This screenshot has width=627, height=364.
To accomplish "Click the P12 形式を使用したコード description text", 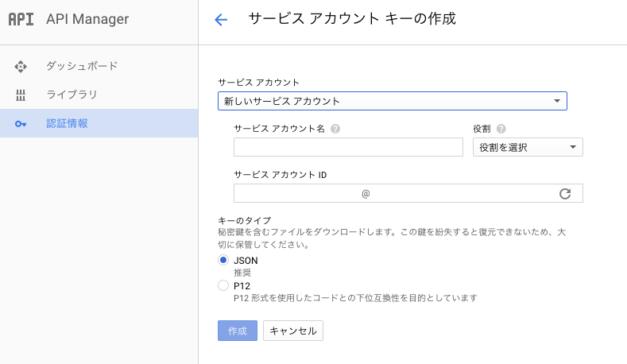I will [355, 298].
